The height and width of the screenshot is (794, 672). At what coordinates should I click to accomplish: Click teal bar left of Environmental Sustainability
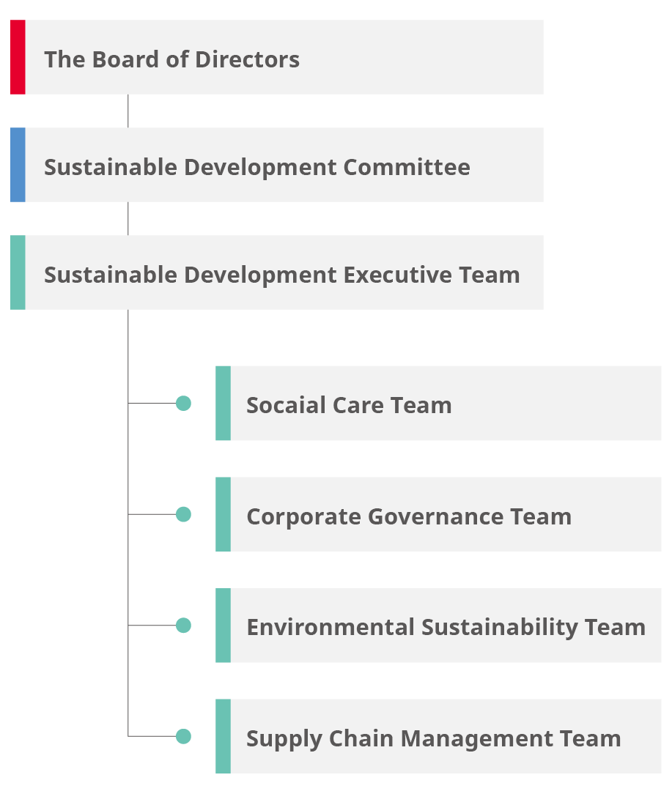(223, 626)
